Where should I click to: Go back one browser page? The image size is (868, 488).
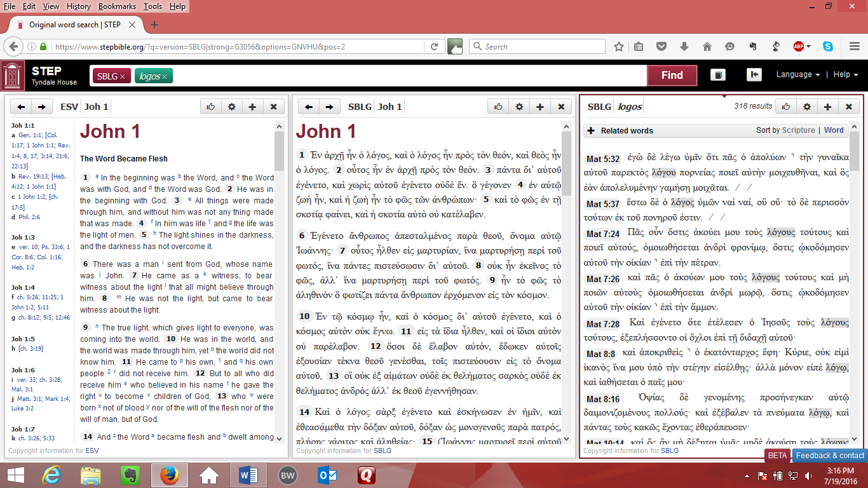[14, 47]
